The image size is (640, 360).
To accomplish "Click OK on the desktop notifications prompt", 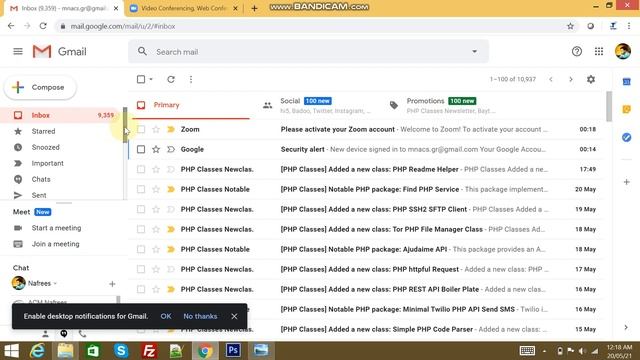I will pyautogui.click(x=166, y=316).
